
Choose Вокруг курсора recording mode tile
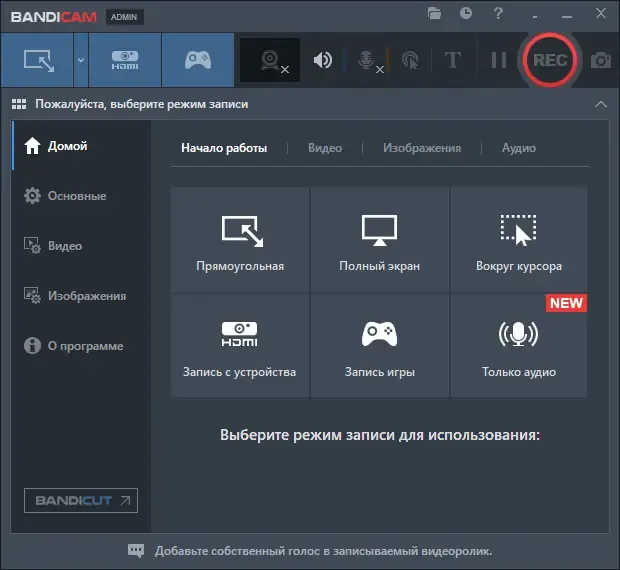pos(519,240)
